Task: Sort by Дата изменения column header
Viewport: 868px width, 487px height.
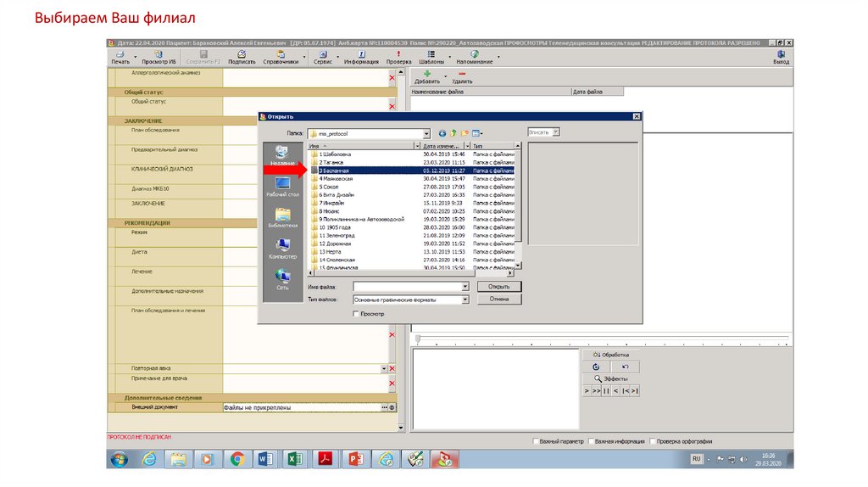Action: 442,146
